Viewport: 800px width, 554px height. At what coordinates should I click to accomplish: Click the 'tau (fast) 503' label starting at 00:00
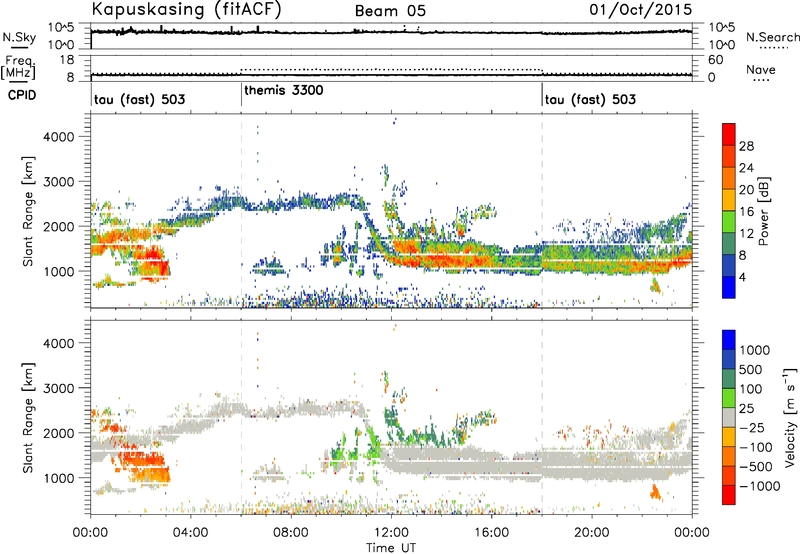(x=139, y=99)
